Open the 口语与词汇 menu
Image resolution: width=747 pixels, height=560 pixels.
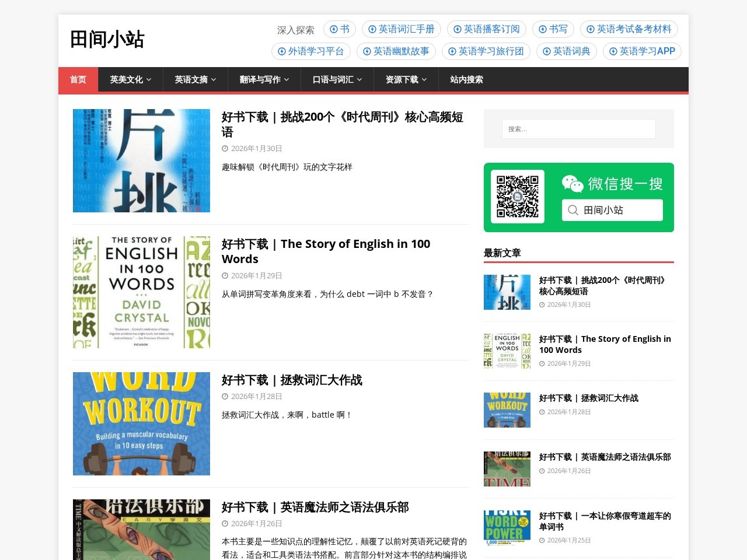point(337,80)
